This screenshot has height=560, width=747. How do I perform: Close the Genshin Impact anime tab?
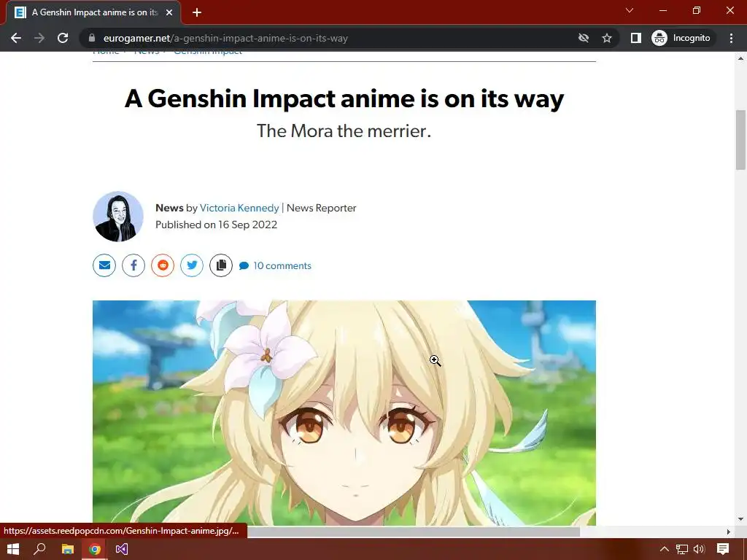[169, 12]
